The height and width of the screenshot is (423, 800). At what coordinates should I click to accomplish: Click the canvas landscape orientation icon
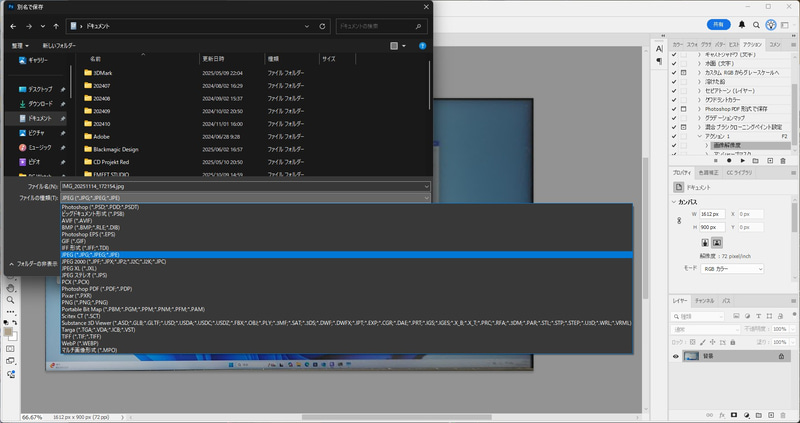tap(717, 242)
